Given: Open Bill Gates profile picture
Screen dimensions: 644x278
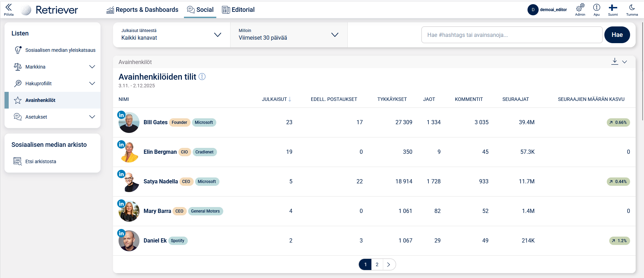Looking at the screenshot, I should click(x=129, y=122).
